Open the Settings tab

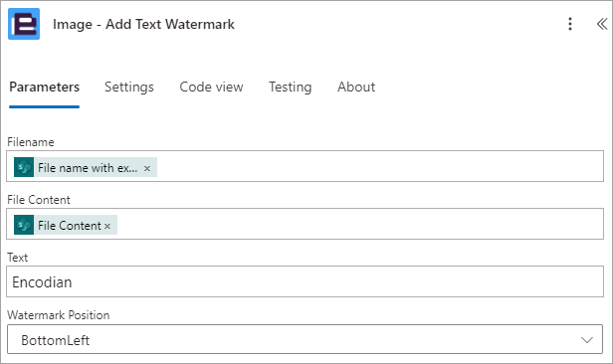129,87
